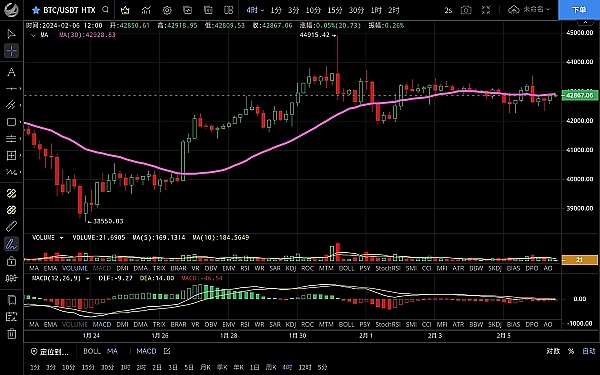Open chart settings gear icon
The width and height of the screenshot is (600, 375).
point(167,10)
